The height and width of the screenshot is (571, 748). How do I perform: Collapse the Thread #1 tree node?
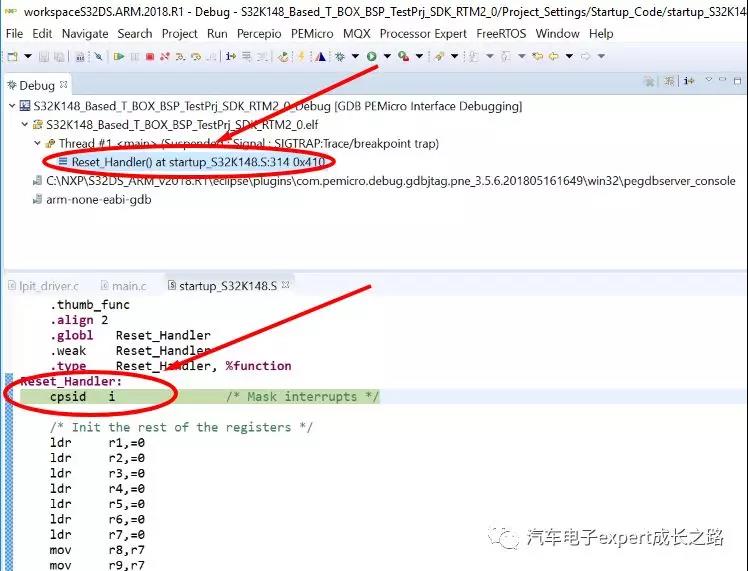37,143
